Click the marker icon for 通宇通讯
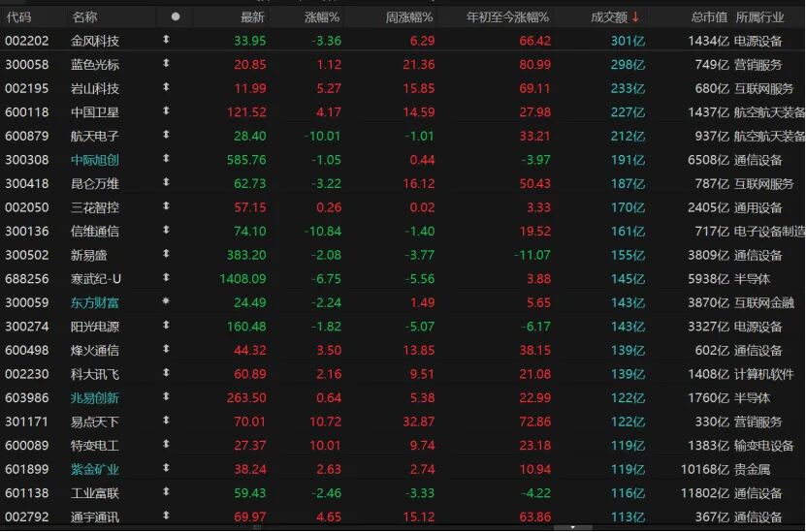806x532 pixels. (166, 516)
